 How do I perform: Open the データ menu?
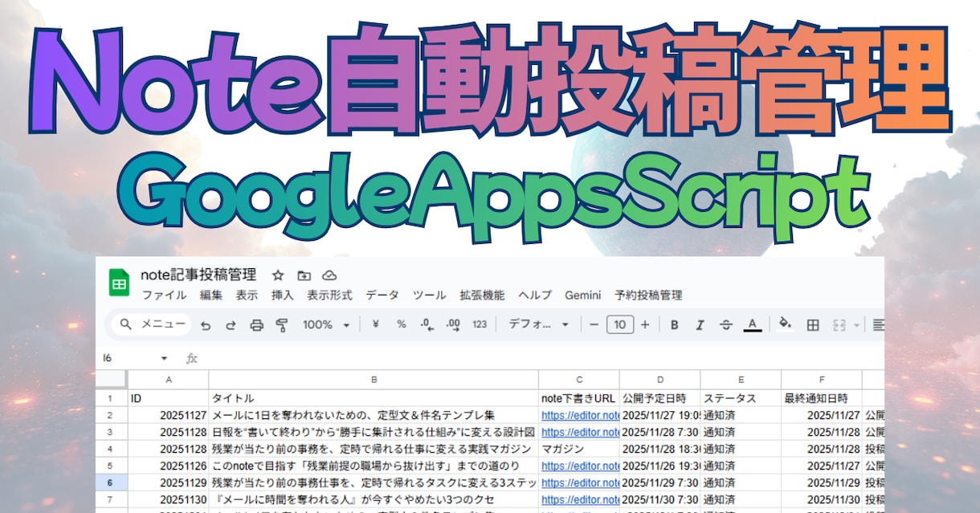[382, 295]
